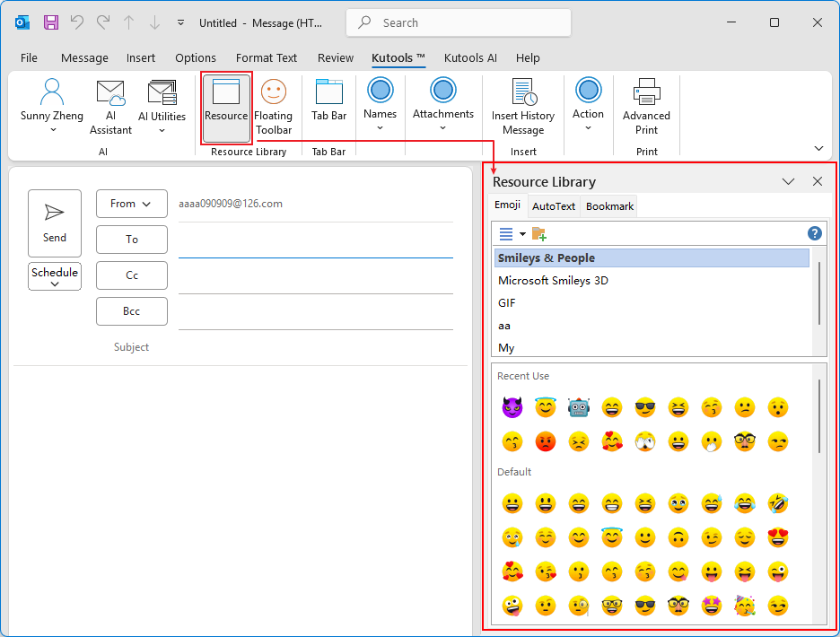840x637 pixels.
Task: Open the Action dropdown in the ribbon
Action: [x=588, y=104]
